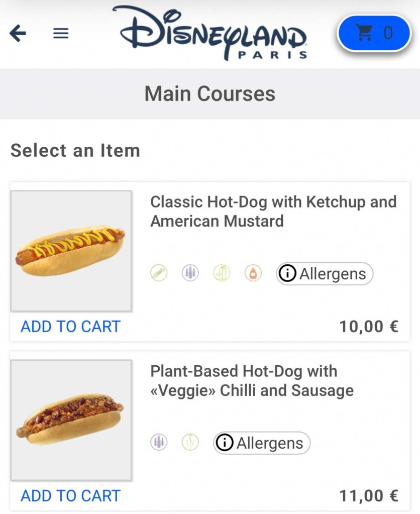This screenshot has height=514, width=420.
Task: Show Allergens info for the Plant-Based Hot-Dog
Action: tap(262, 443)
